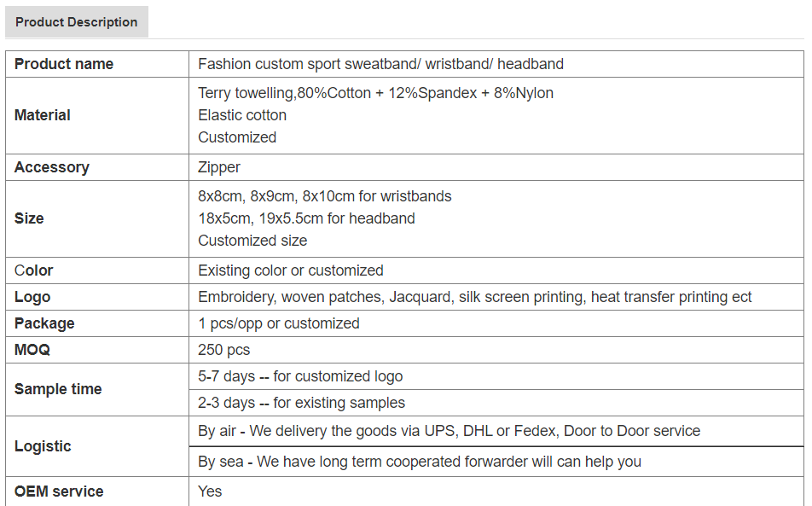Click the Existing color or customized cell
Image resolution: width=812 pixels, height=506 pixels.
[496, 270]
